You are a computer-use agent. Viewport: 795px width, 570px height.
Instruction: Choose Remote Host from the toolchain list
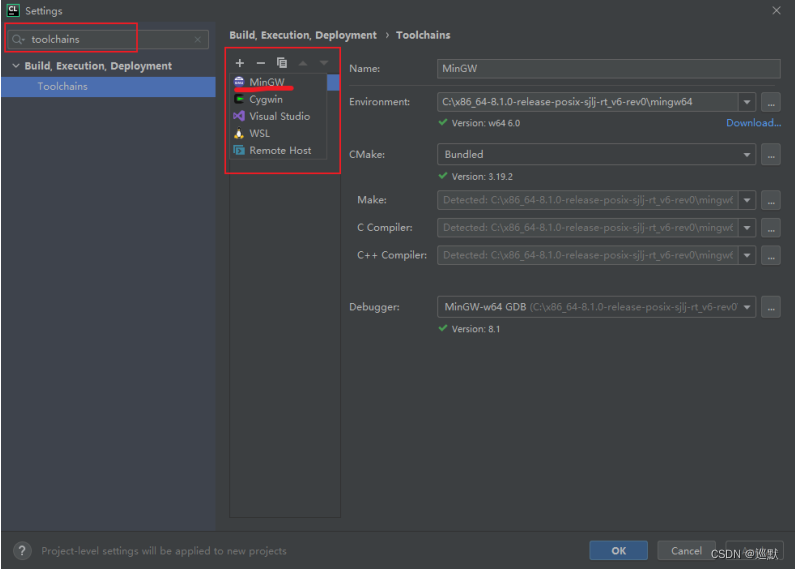click(278, 151)
